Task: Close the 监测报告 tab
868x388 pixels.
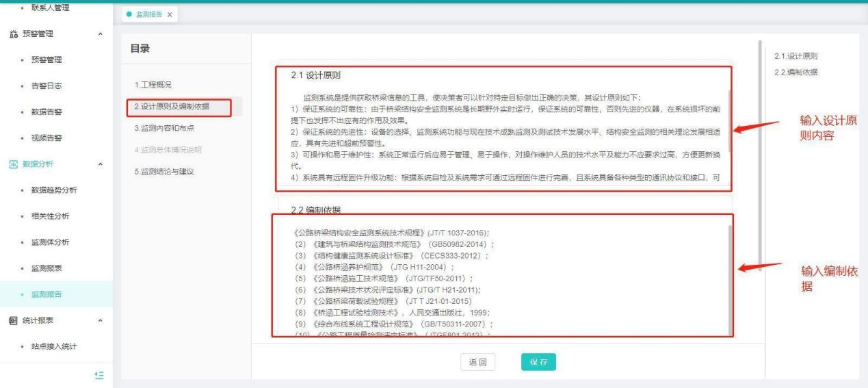Action: tap(170, 14)
